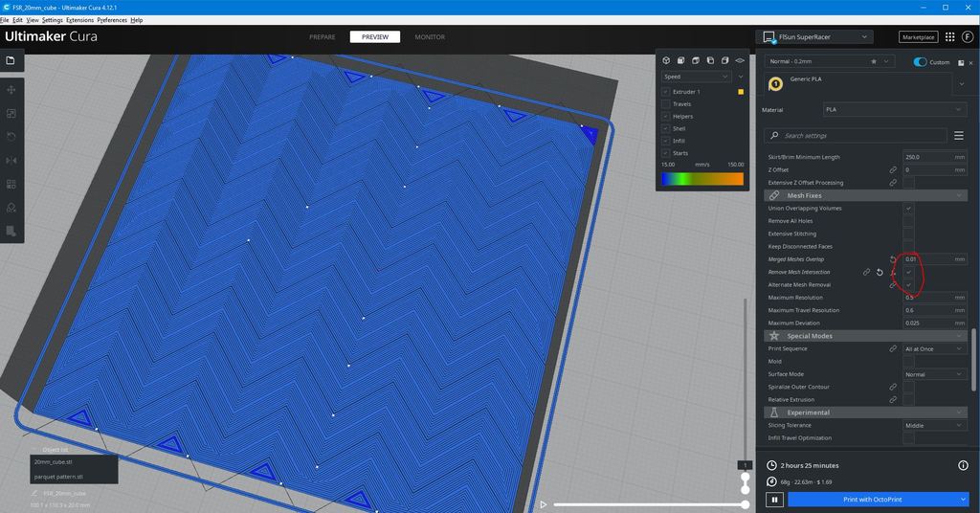Open the PLA material dropdown
The height and width of the screenshot is (513, 980).
click(x=894, y=109)
